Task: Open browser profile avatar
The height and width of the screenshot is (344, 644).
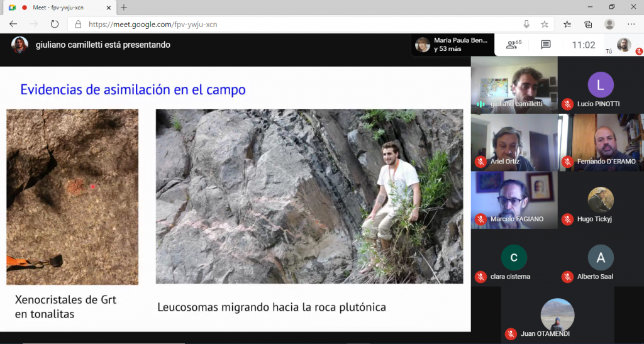Action: point(609,25)
